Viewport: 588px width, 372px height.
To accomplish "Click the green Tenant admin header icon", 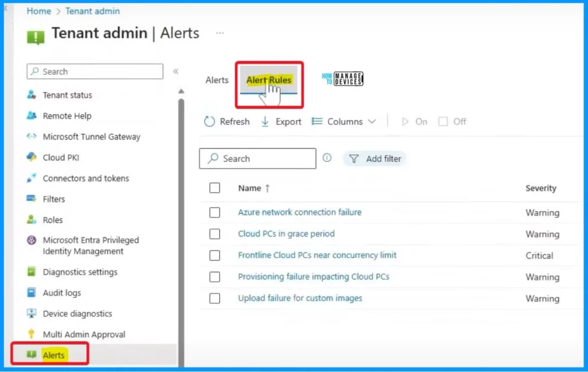I will [x=36, y=37].
